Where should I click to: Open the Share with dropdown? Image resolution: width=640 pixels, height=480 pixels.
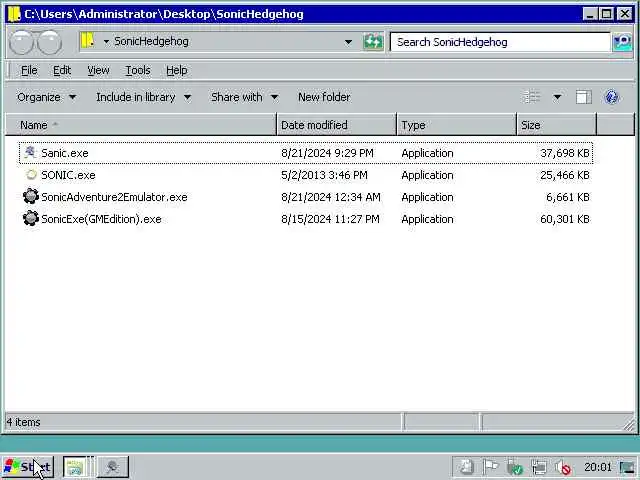(x=244, y=97)
